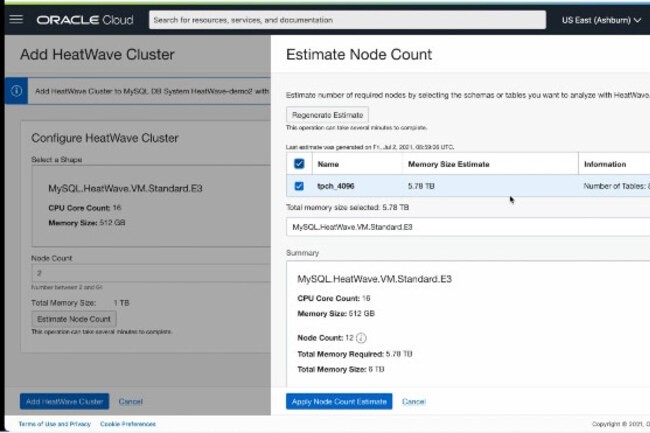Image resolution: width=650 pixels, height=433 pixels.
Task: Open the US East (Ashburn) region dropdown
Action: (601, 20)
